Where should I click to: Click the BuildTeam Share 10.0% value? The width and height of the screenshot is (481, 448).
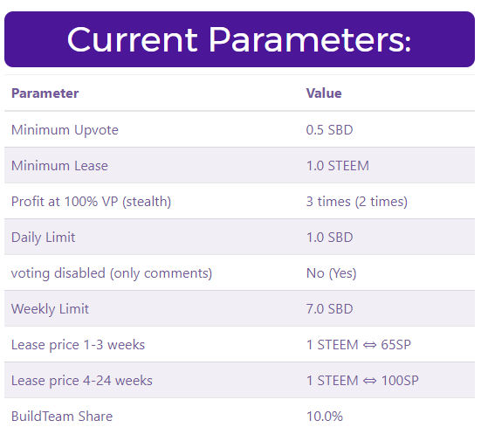pyautogui.click(x=325, y=417)
